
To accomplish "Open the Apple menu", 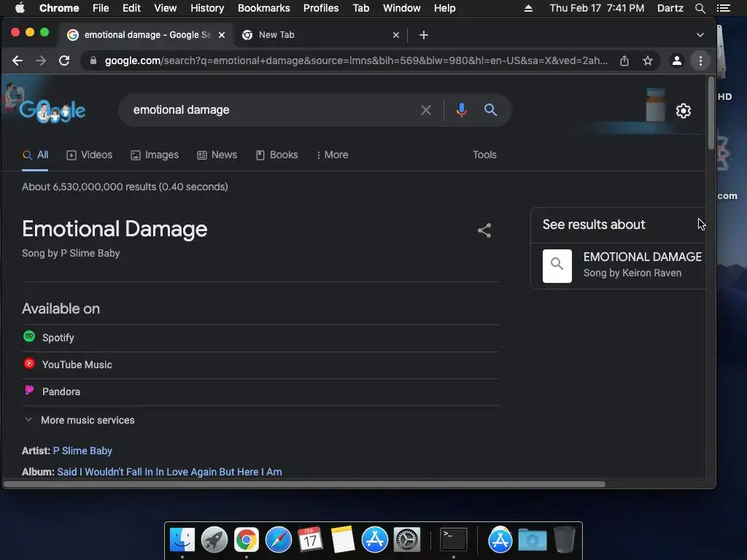I will pyautogui.click(x=20, y=8).
